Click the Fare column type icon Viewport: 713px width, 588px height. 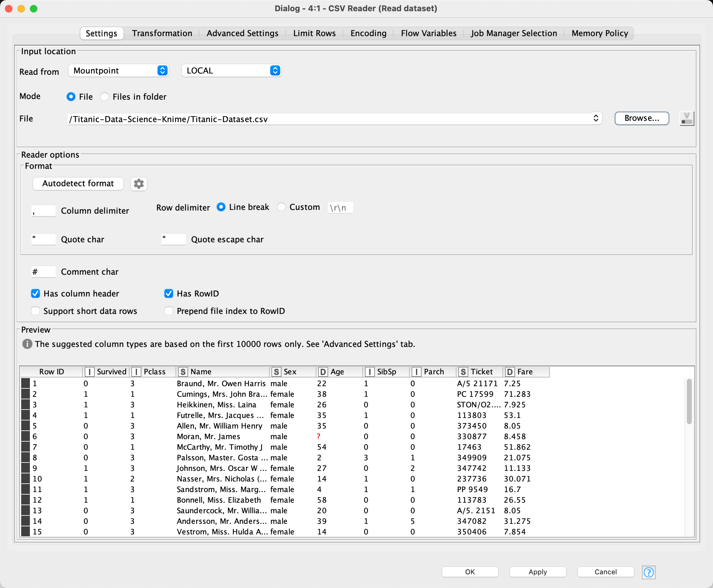tap(509, 372)
